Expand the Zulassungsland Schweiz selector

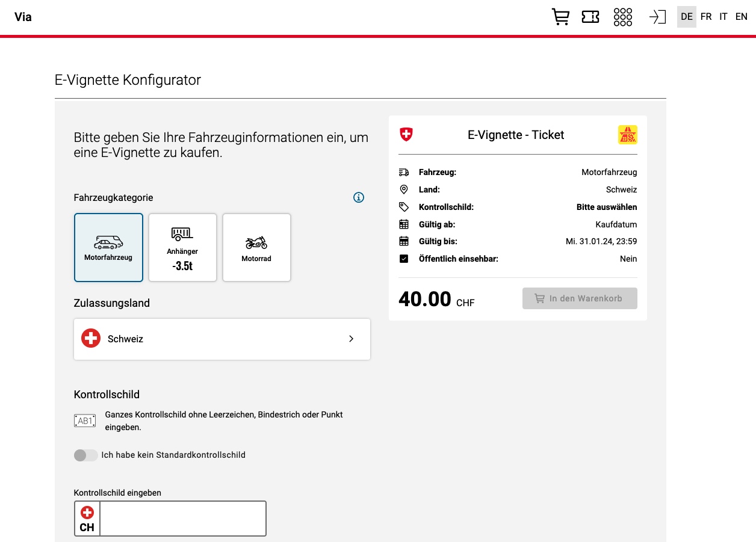222,339
